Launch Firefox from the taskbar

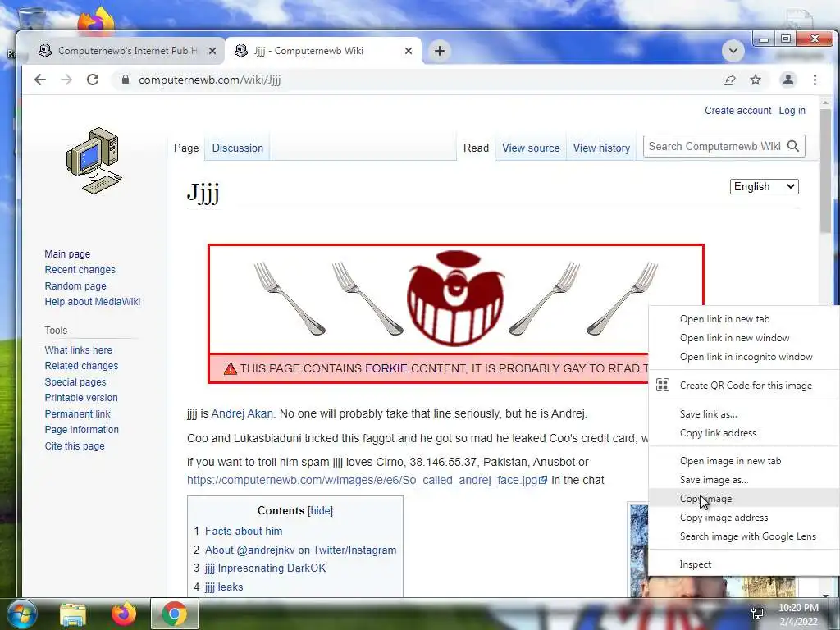click(124, 614)
